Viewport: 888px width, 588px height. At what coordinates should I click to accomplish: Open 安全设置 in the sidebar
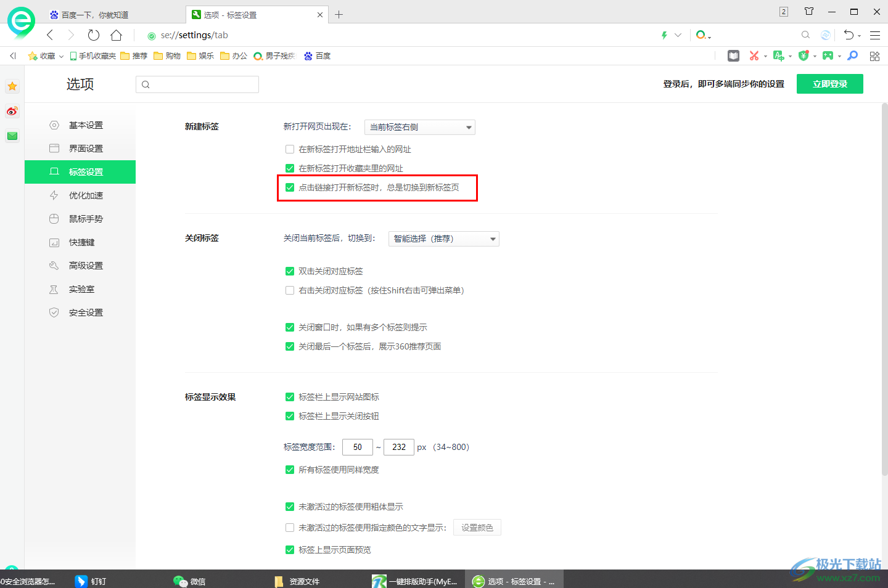80,312
